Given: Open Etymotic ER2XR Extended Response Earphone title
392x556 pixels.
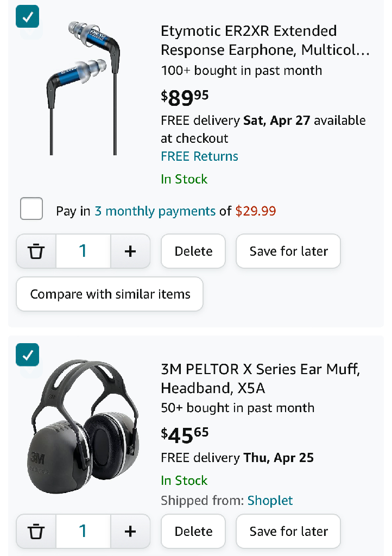Looking at the screenshot, I should 265,40.
